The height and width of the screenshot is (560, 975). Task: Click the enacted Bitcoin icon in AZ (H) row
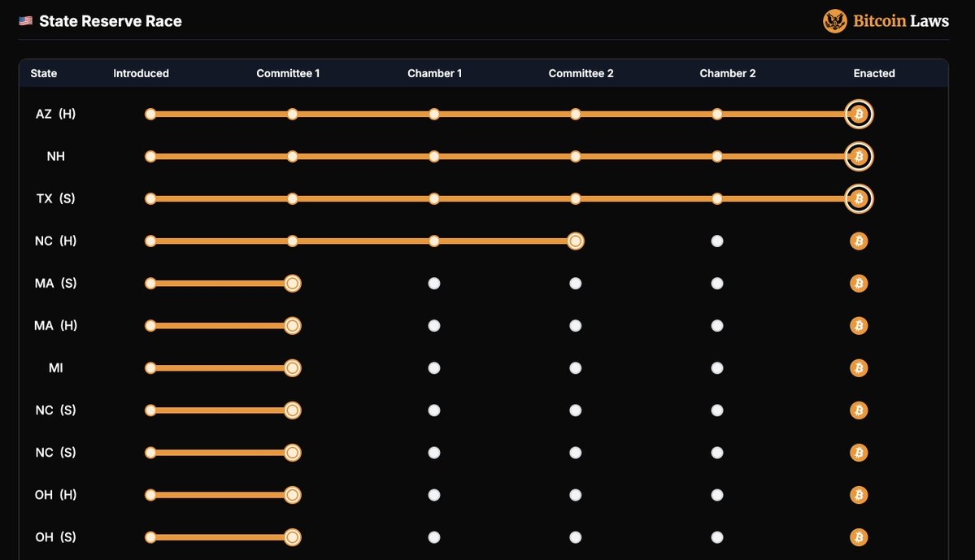coord(859,115)
